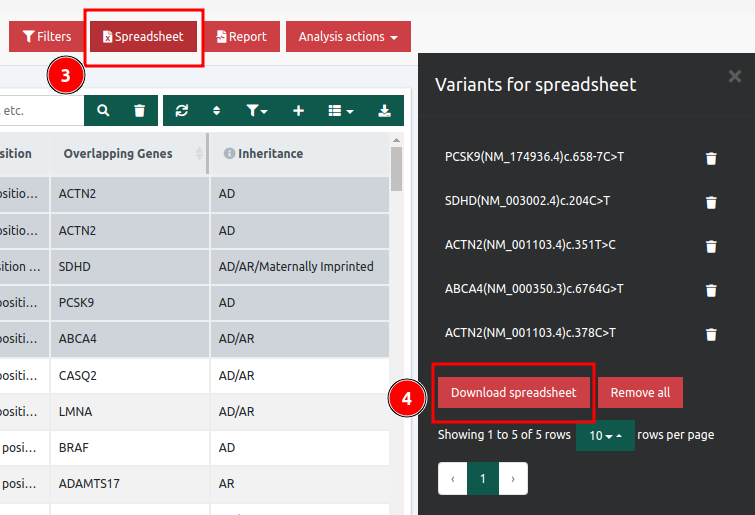The height and width of the screenshot is (515, 755).
Task: Download table using the export icon
Action: click(x=384, y=111)
